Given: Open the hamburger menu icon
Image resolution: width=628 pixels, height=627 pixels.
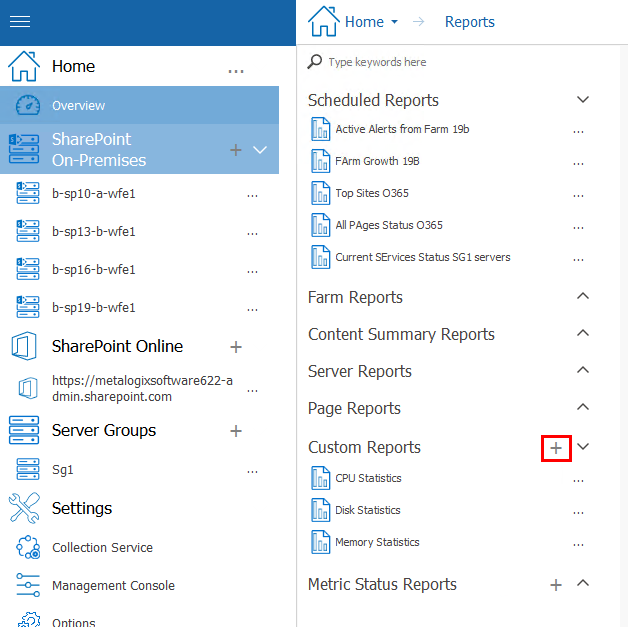Looking at the screenshot, I should (20, 21).
